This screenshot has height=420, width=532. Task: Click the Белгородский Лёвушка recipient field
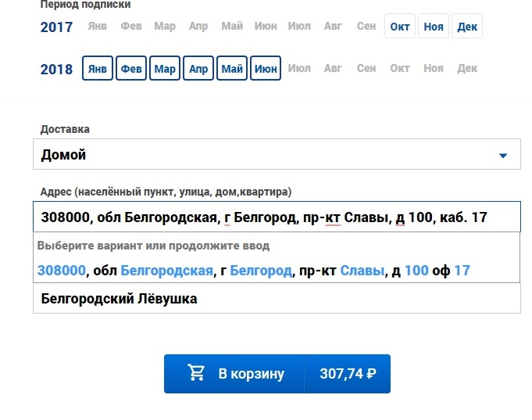pos(277,298)
